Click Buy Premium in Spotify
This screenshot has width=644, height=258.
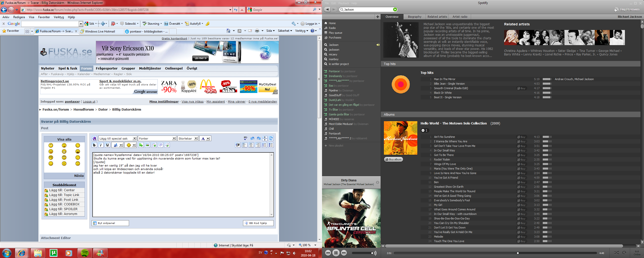(627, 9)
